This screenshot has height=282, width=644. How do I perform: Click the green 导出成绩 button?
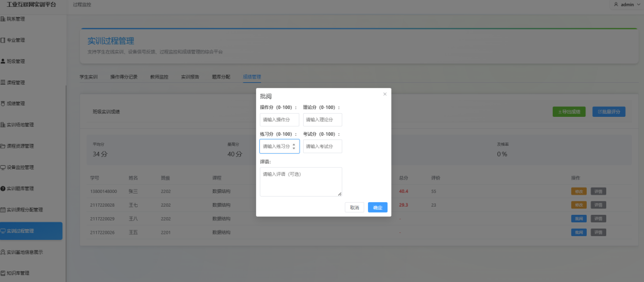(569, 111)
